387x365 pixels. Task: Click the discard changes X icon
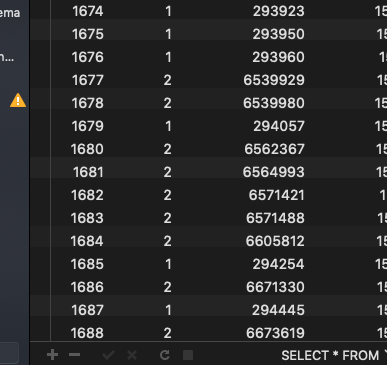coord(132,355)
